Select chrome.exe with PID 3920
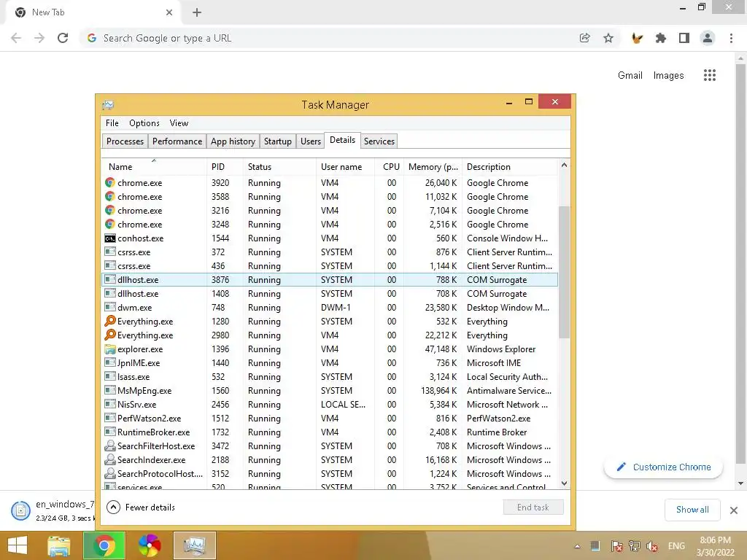The height and width of the screenshot is (560, 747). click(329, 183)
